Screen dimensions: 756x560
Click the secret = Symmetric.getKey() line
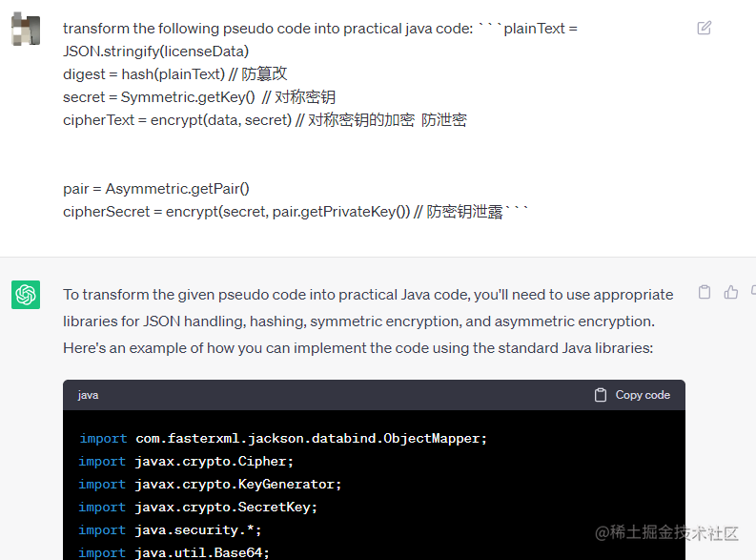click(199, 97)
